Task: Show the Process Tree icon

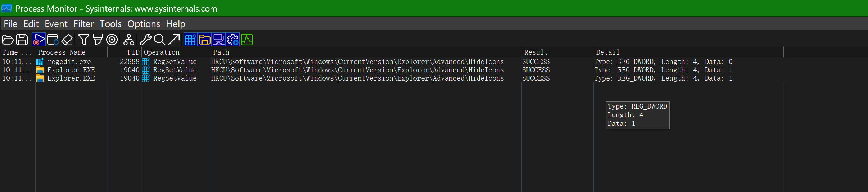Action: pos(129,40)
